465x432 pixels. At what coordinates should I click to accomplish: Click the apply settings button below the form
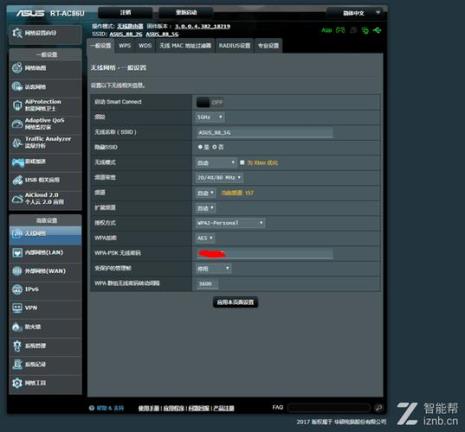tap(235, 302)
